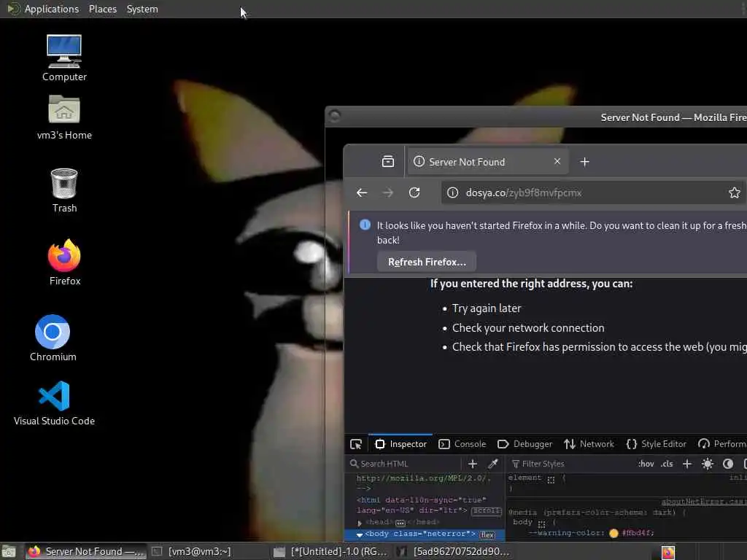Viewport: 747px width, 560px height.
Task: Click the Firefox window title bar menu button
Action: tap(334, 116)
